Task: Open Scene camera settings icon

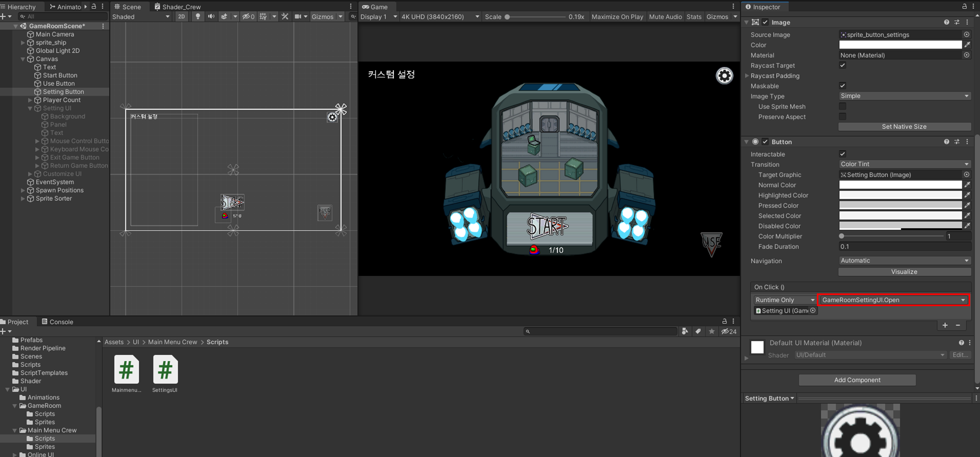Action: 297,17
